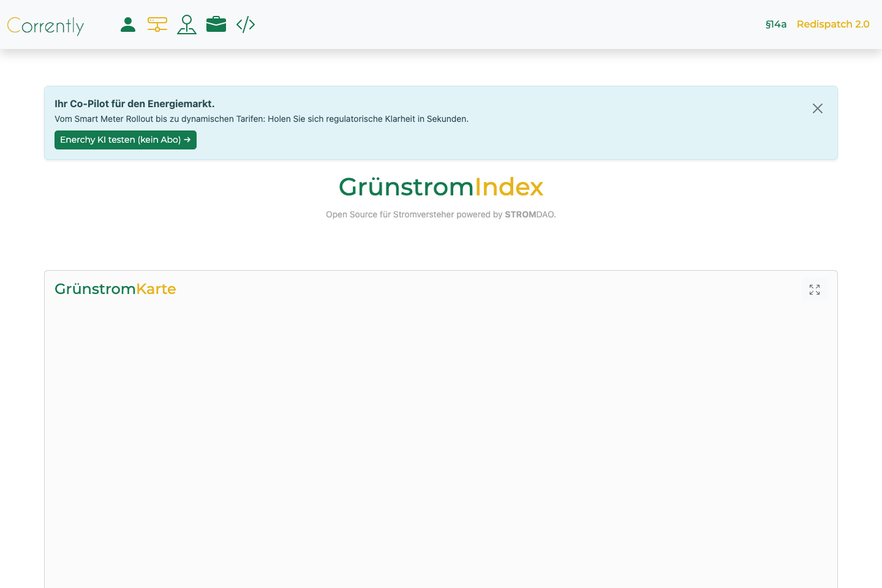The image size is (882, 588).
Task: Select the arrow inside Enerchy KI button
Action: [x=187, y=140]
